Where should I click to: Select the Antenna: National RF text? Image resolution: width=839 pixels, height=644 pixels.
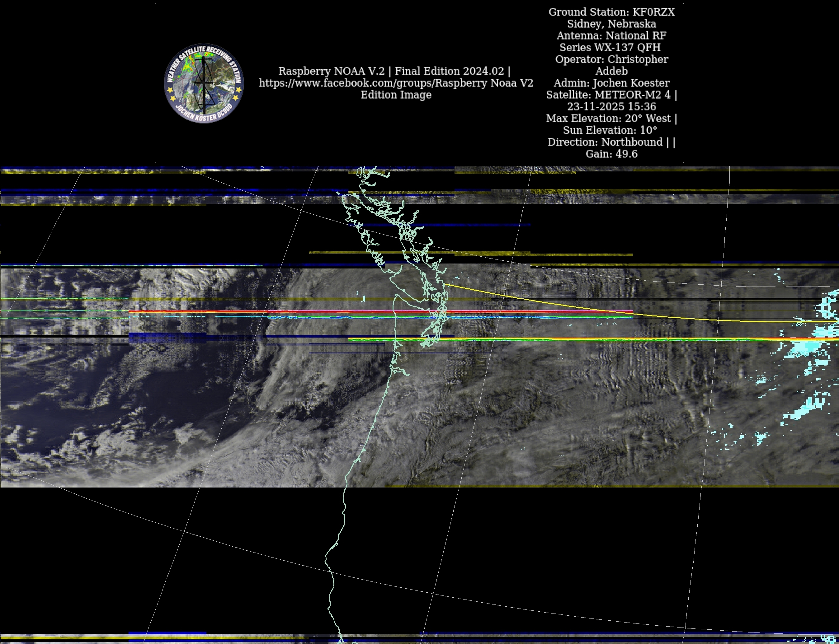tap(611, 36)
